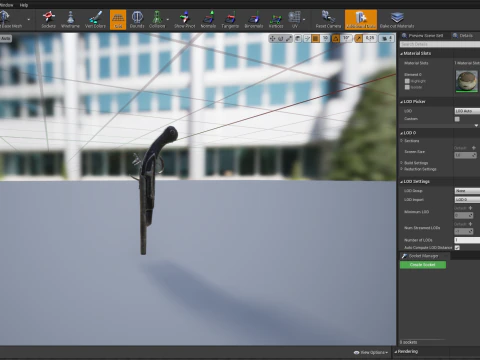Show mesh Normals
Screen dimensions: 480x360
point(208,20)
